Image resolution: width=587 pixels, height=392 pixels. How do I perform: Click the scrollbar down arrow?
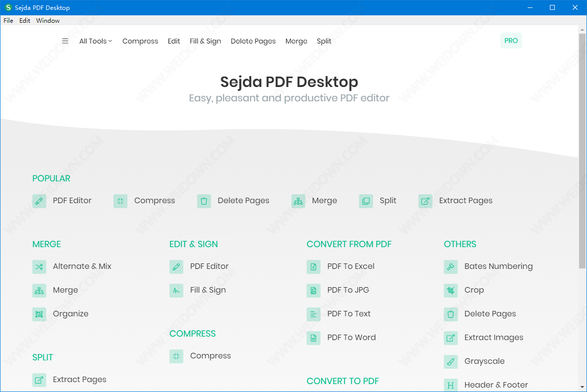(x=582, y=387)
